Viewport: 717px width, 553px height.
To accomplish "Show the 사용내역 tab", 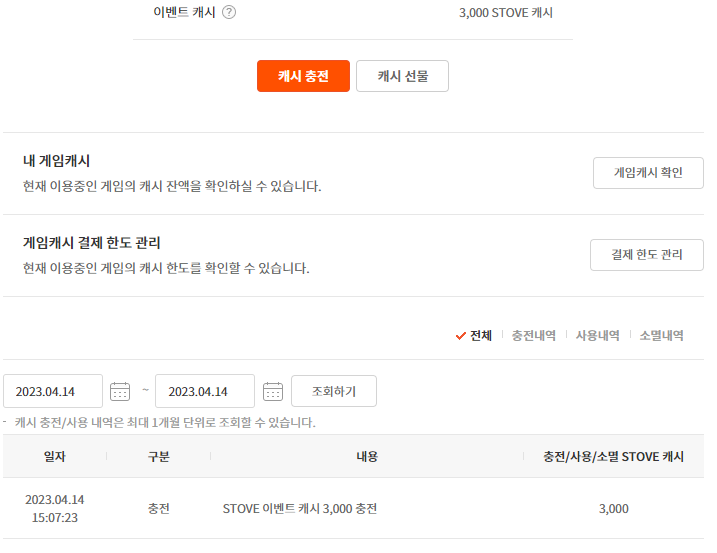I will pyautogui.click(x=597, y=336).
